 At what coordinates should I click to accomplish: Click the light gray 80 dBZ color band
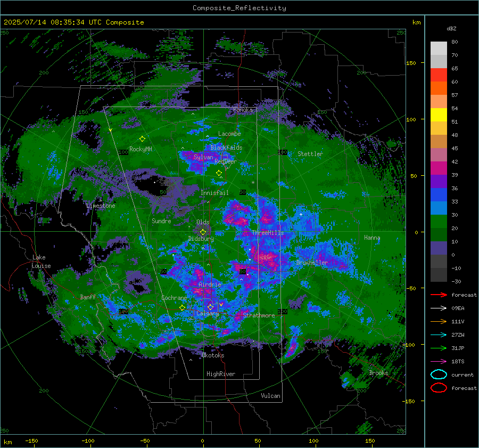(x=439, y=48)
